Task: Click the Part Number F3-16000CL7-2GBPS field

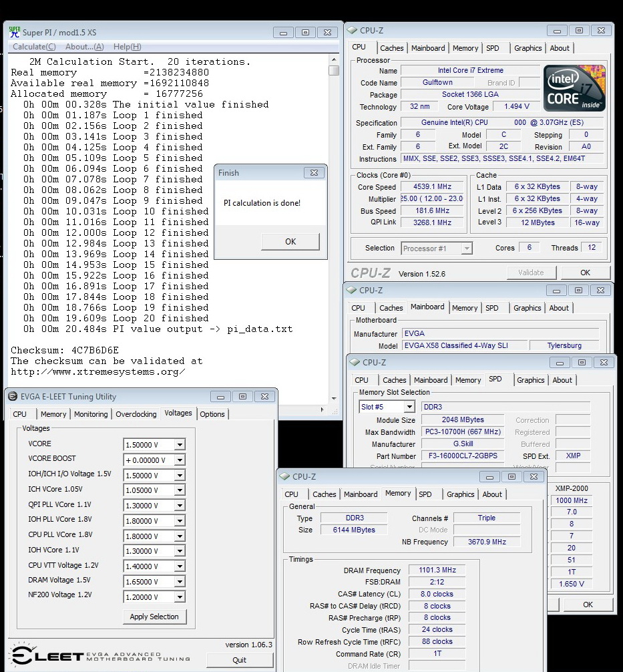Action: point(463,456)
